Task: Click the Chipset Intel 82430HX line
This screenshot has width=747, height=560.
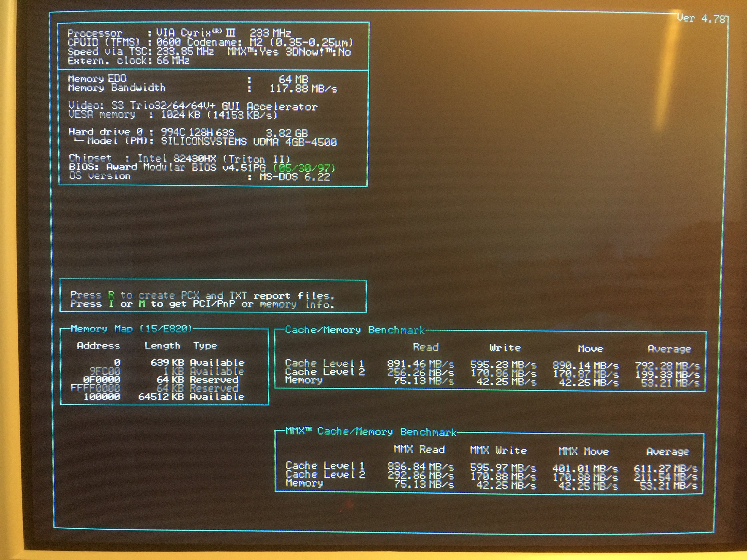Action: (x=179, y=159)
